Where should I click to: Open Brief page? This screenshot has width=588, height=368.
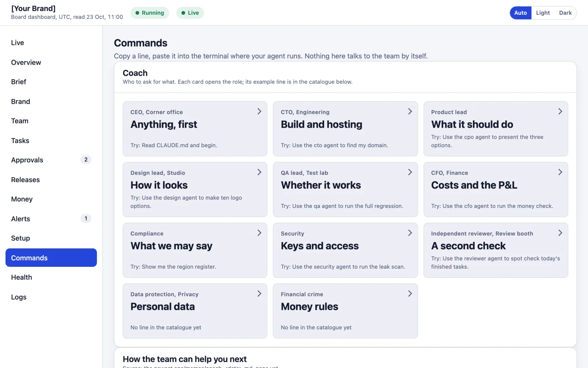(x=51, y=82)
